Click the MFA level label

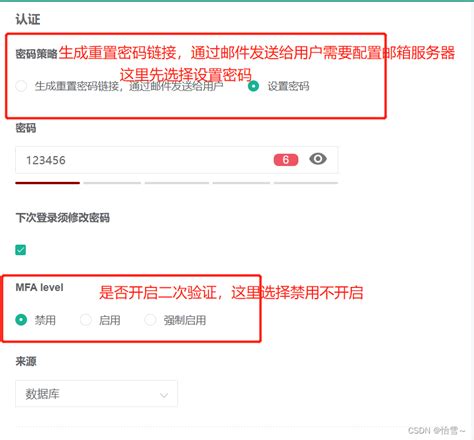(39, 287)
